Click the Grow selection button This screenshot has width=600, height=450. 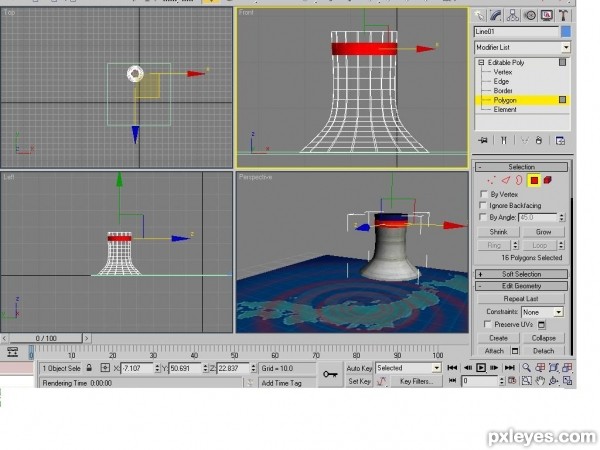click(543, 232)
